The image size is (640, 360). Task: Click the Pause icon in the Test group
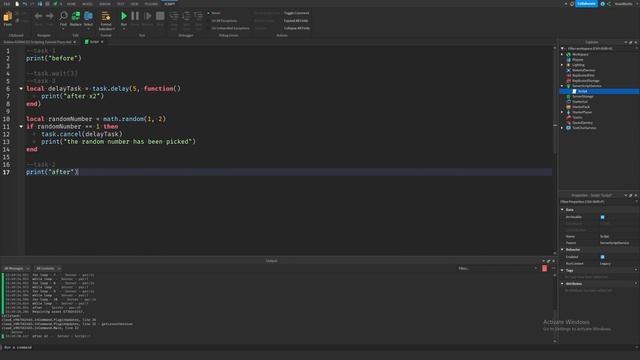(135, 16)
